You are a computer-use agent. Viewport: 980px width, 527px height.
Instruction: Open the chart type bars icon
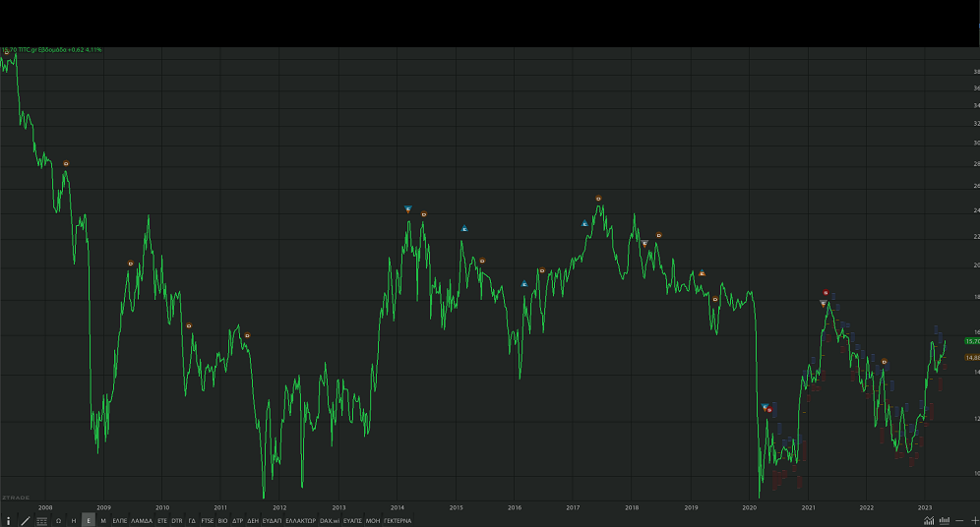tap(945, 521)
